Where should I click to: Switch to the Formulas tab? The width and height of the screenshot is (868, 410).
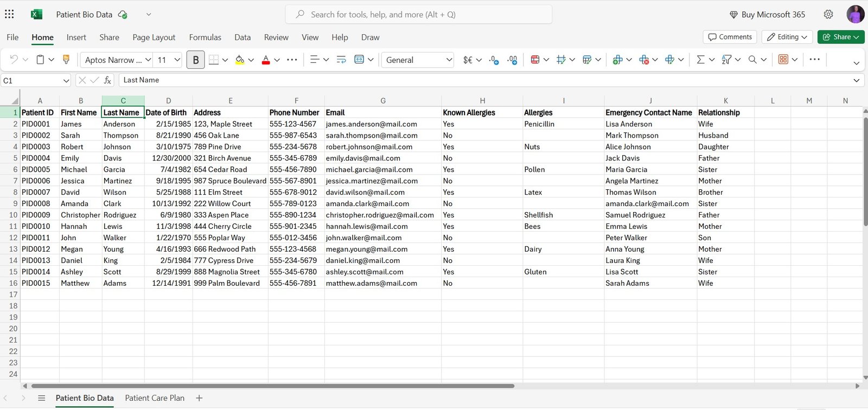pyautogui.click(x=205, y=37)
